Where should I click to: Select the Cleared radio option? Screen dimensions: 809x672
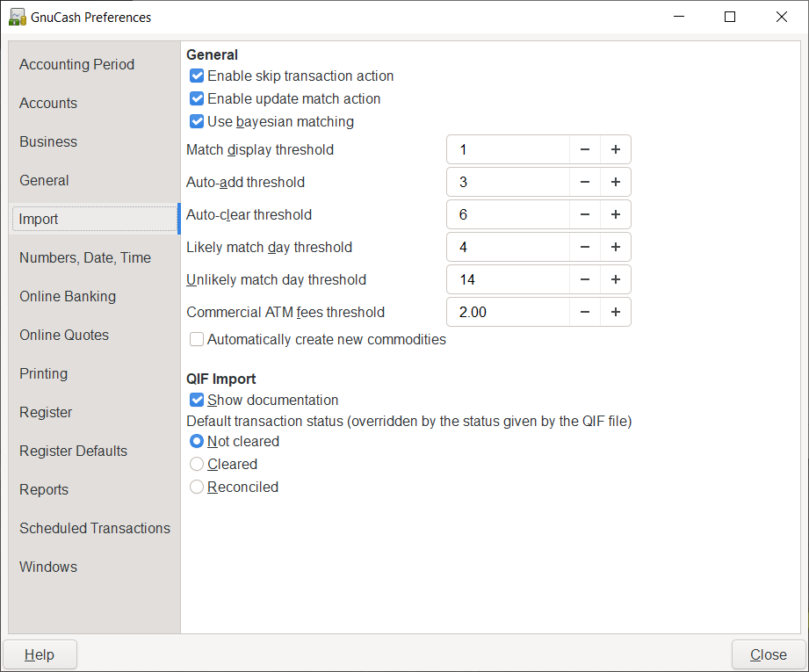(197, 465)
